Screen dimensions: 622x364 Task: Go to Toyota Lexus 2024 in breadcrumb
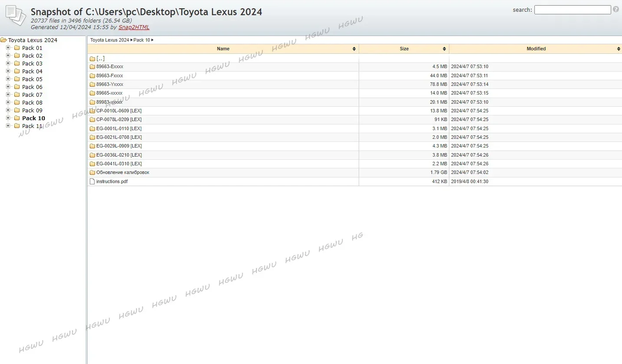[x=110, y=40]
